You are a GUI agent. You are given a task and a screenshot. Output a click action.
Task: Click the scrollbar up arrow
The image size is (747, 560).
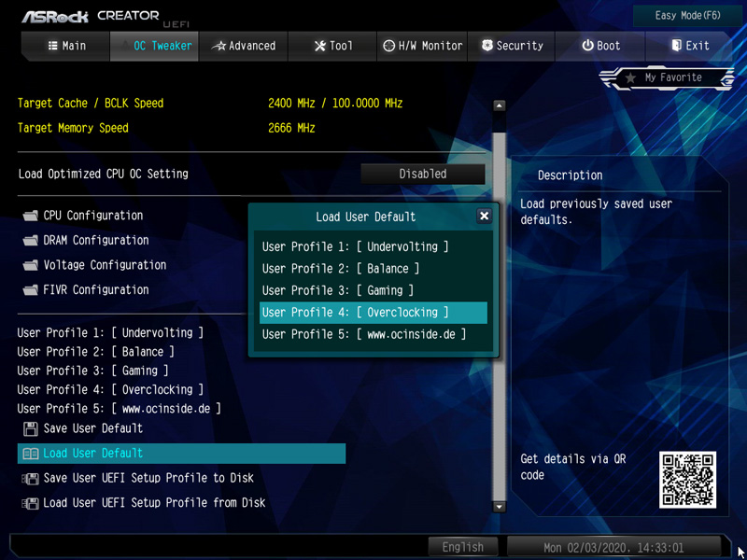pyautogui.click(x=499, y=106)
